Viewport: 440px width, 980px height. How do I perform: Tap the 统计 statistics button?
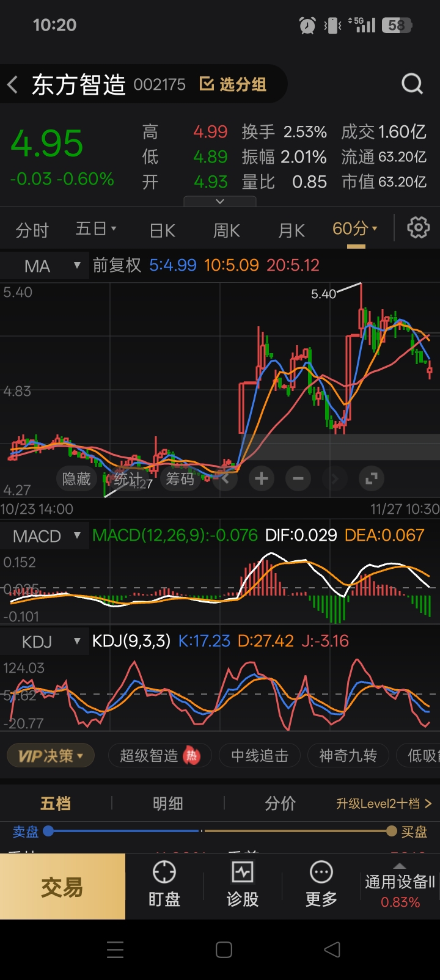[128, 478]
